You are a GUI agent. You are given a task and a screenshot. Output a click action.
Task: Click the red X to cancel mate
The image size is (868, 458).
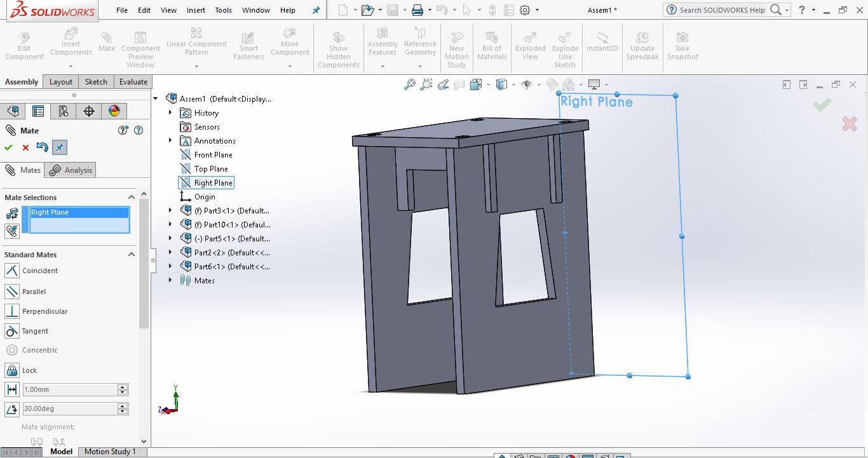tap(25, 147)
